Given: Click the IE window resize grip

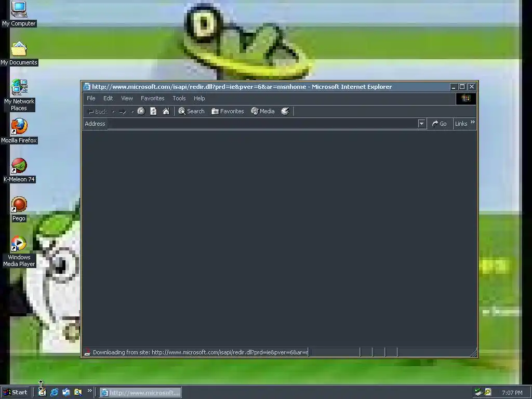Looking at the screenshot, I should point(474,353).
